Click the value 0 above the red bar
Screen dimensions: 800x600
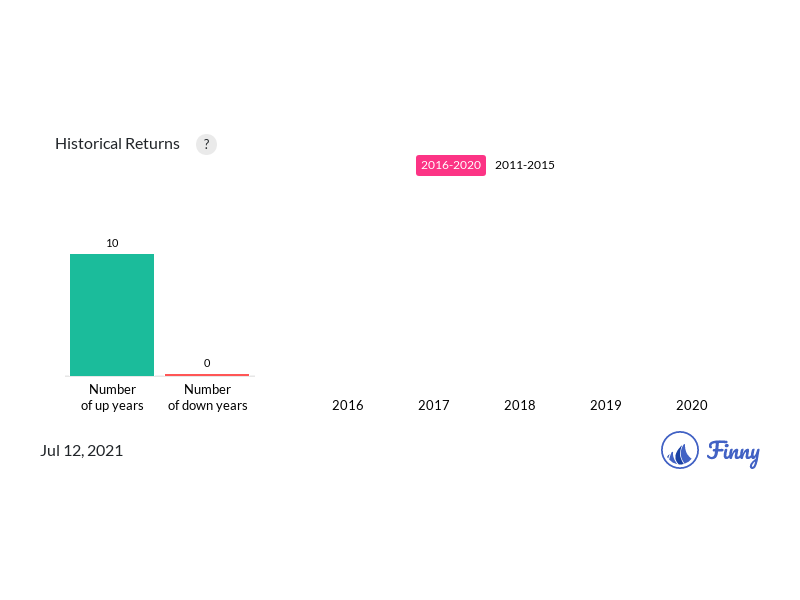click(x=207, y=363)
